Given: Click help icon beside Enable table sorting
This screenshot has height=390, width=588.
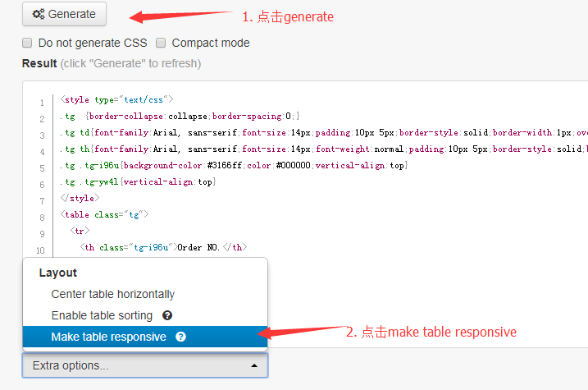Looking at the screenshot, I should (x=167, y=315).
